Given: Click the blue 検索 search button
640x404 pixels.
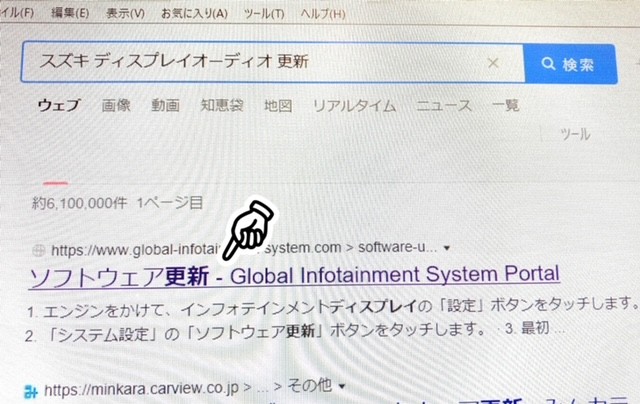Looking at the screenshot, I should [x=570, y=64].
